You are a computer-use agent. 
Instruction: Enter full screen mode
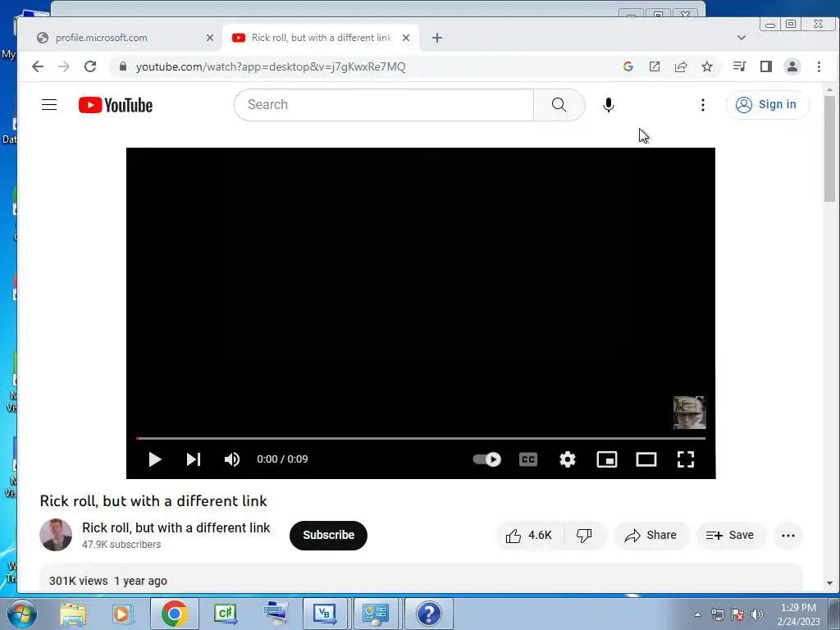click(x=686, y=459)
